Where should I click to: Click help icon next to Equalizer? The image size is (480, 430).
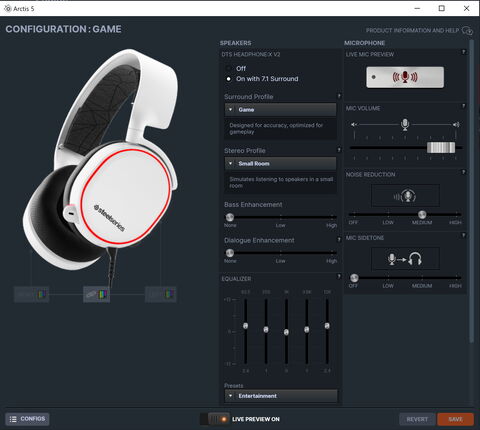[339, 276]
